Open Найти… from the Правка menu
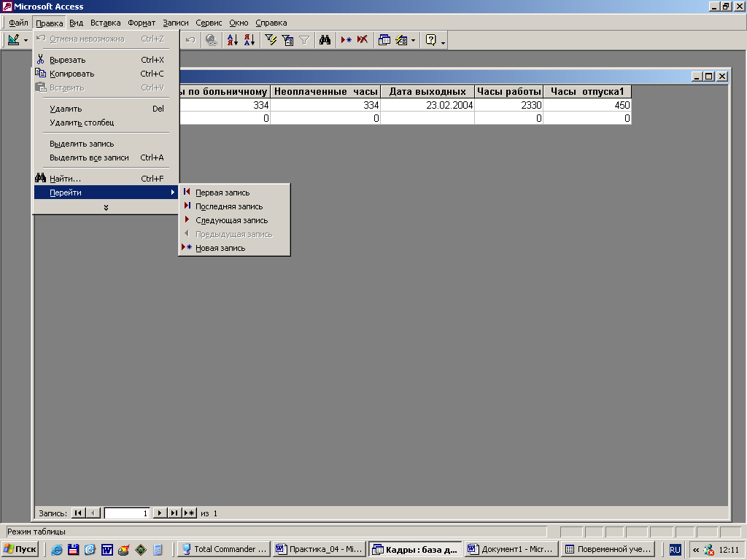 [x=106, y=179]
